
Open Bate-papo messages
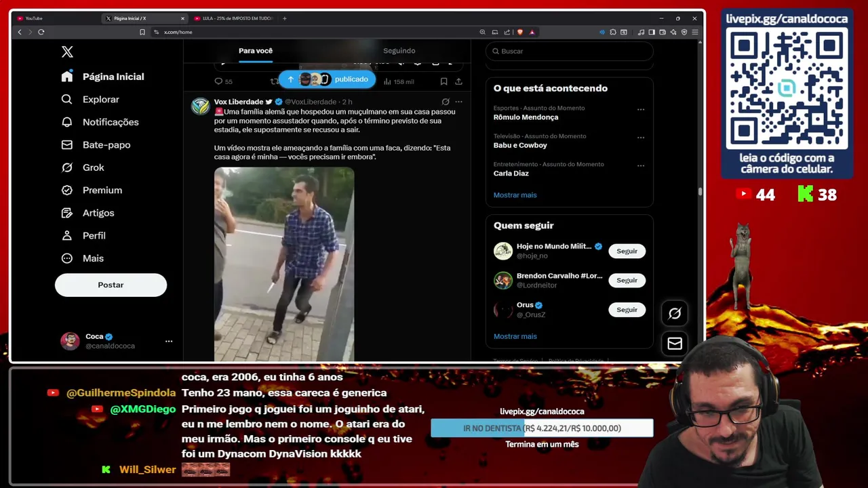tap(96, 145)
